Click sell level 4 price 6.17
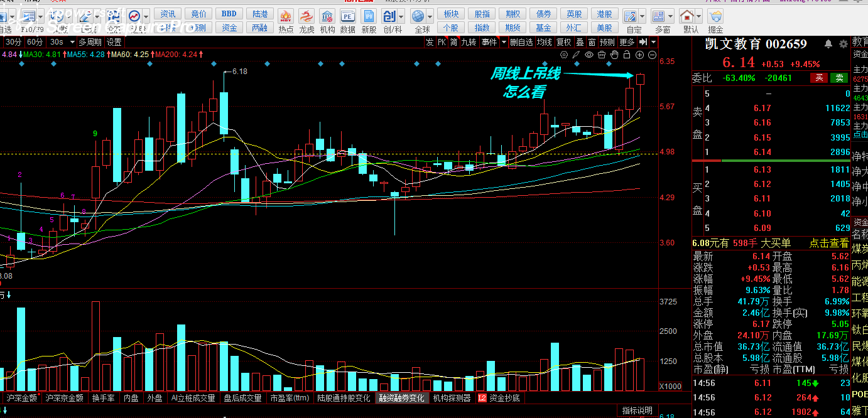The height and width of the screenshot is (418, 868). click(x=762, y=108)
